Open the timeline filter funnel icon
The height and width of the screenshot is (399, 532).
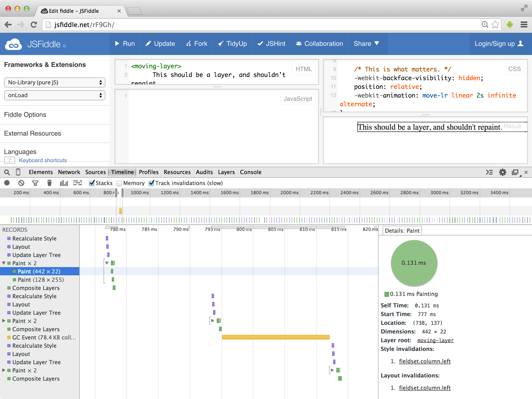click(x=35, y=183)
